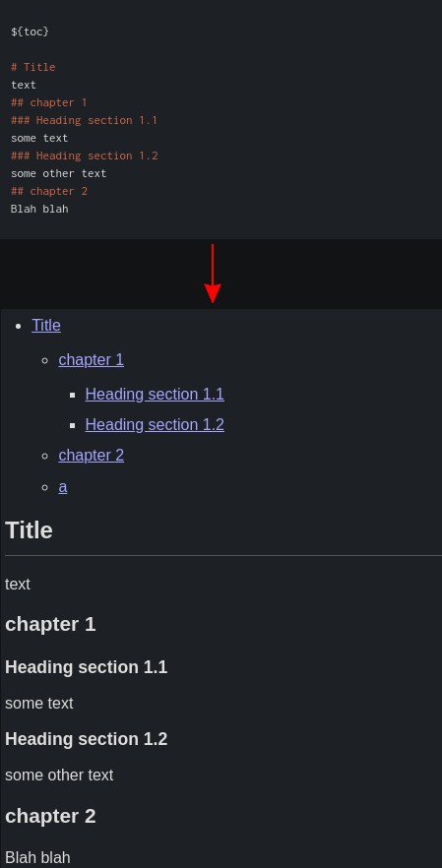Click the rendered Title heading
Image resolution: width=442 pixels, height=868 pixels.
click(x=29, y=529)
